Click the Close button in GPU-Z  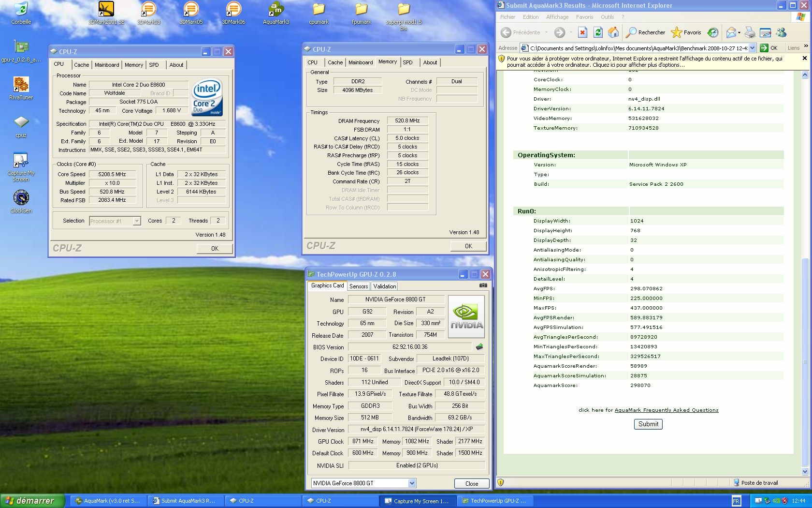click(x=472, y=483)
